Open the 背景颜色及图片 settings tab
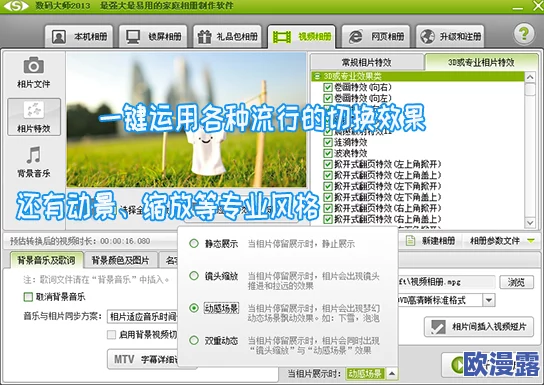544x385 pixels. [x=120, y=260]
